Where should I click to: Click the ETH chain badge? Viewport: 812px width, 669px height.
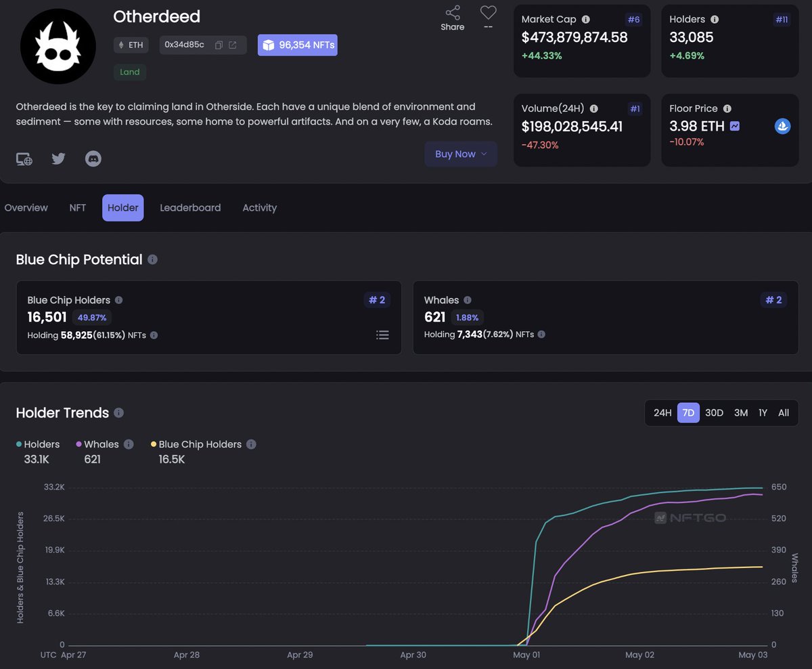131,45
